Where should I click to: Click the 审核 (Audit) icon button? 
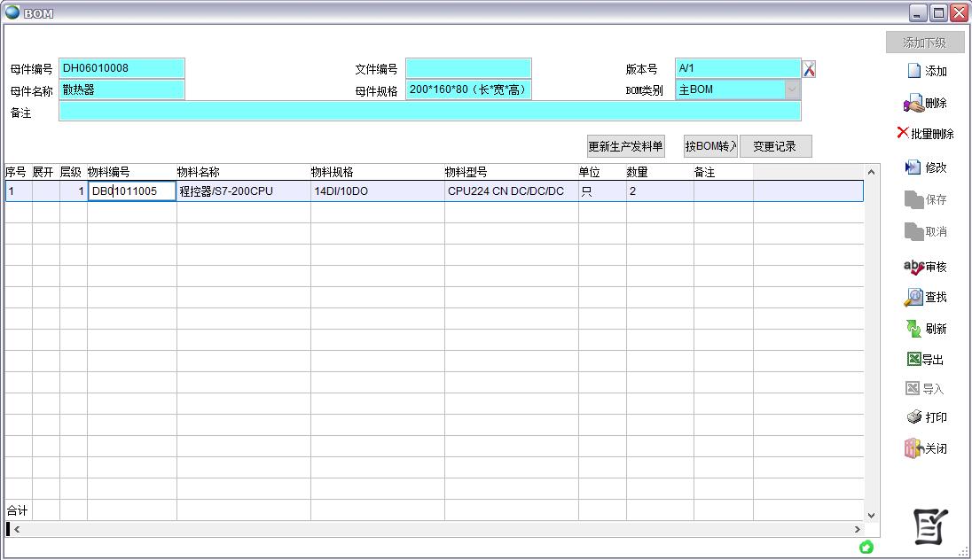pos(926,267)
